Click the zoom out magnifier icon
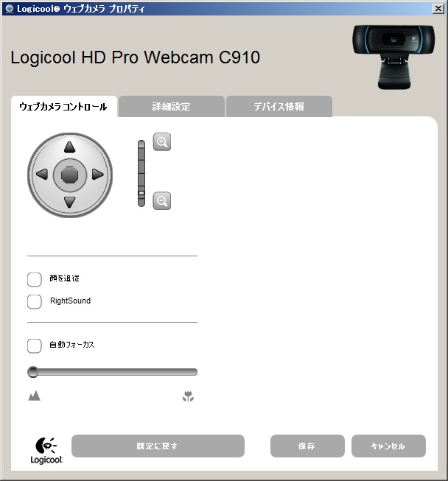This screenshot has height=481, width=448. [162, 201]
